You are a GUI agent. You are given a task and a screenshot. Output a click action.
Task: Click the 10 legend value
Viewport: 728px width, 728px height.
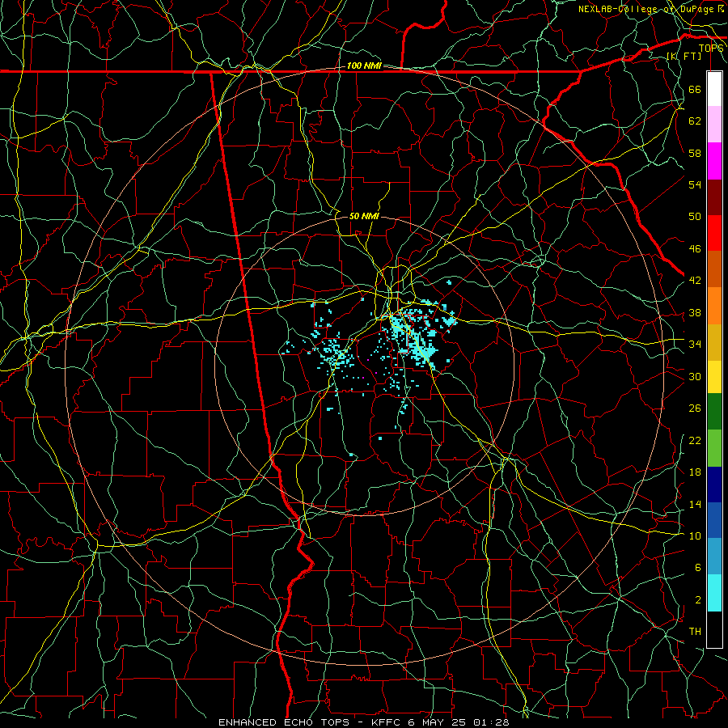point(695,535)
